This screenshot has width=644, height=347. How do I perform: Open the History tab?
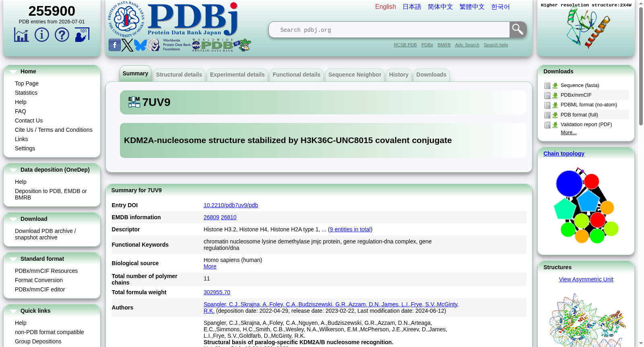399,75
